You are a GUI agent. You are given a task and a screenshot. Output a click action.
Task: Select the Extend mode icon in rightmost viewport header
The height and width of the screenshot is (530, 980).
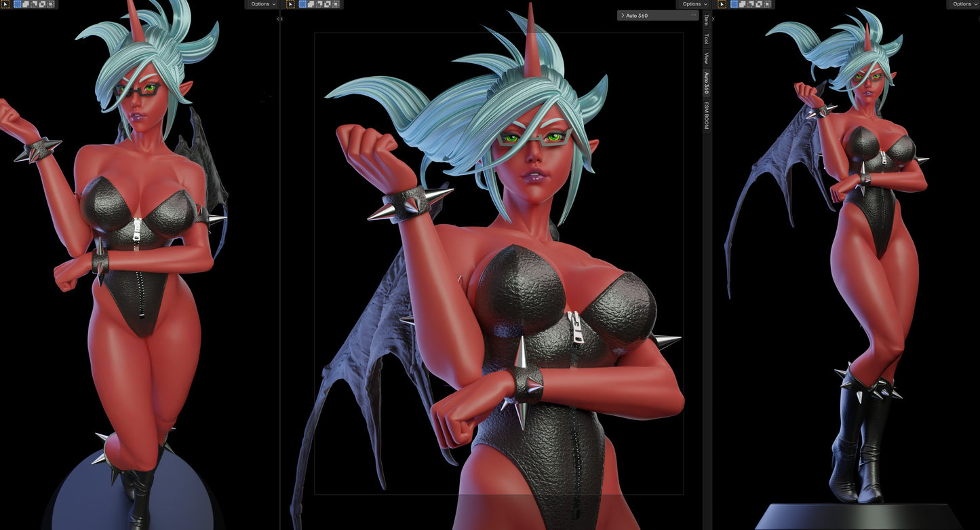tap(742, 4)
